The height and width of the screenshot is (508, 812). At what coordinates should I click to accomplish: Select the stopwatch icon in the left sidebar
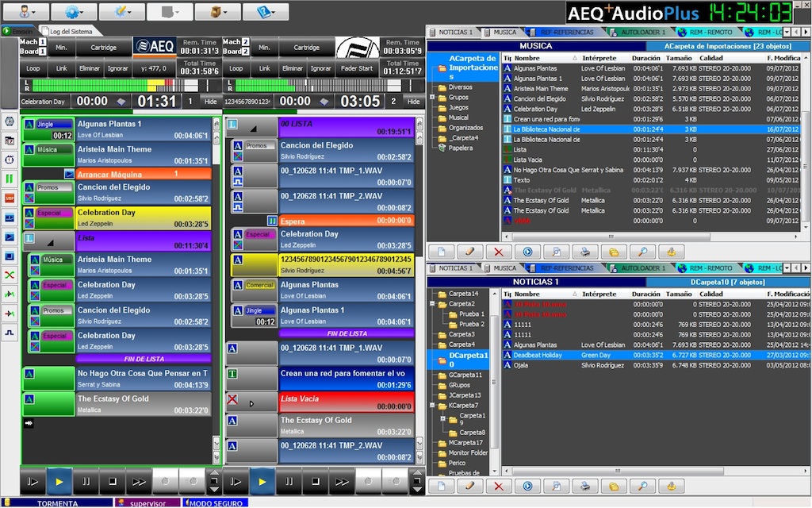(x=10, y=160)
